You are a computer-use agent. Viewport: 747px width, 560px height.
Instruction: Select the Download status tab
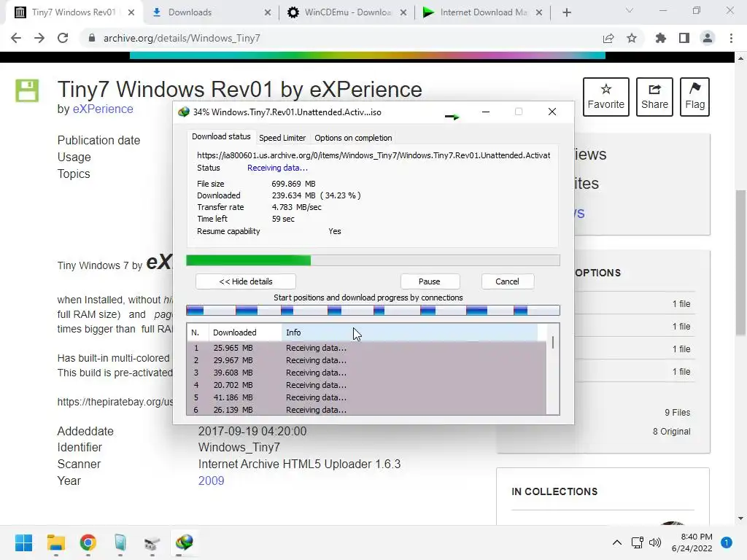tap(221, 136)
